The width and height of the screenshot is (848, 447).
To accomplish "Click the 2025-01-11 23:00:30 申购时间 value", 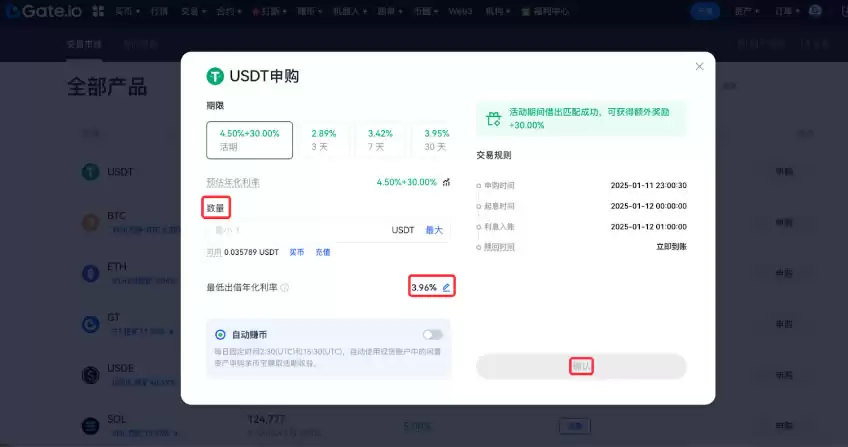I will pos(648,185).
